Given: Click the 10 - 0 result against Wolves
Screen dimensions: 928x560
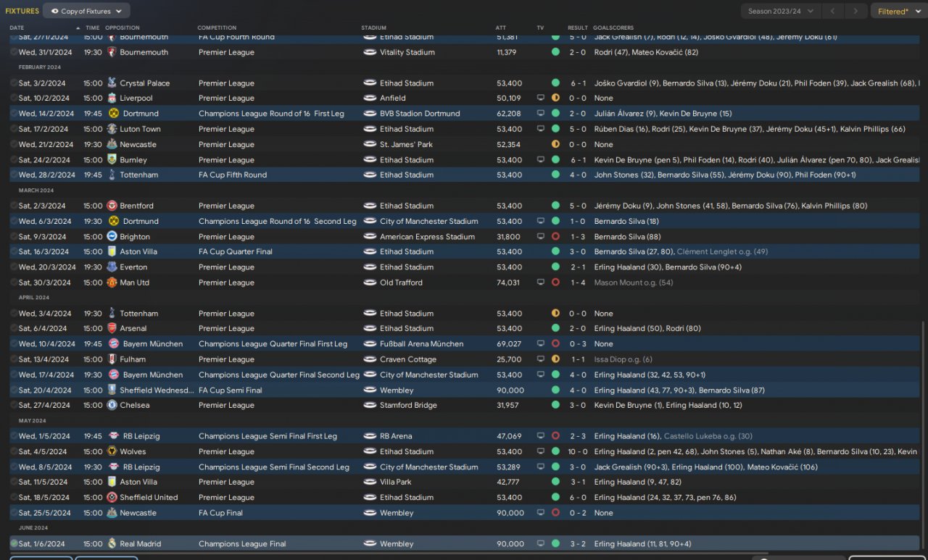Looking at the screenshot, I should [577, 452].
